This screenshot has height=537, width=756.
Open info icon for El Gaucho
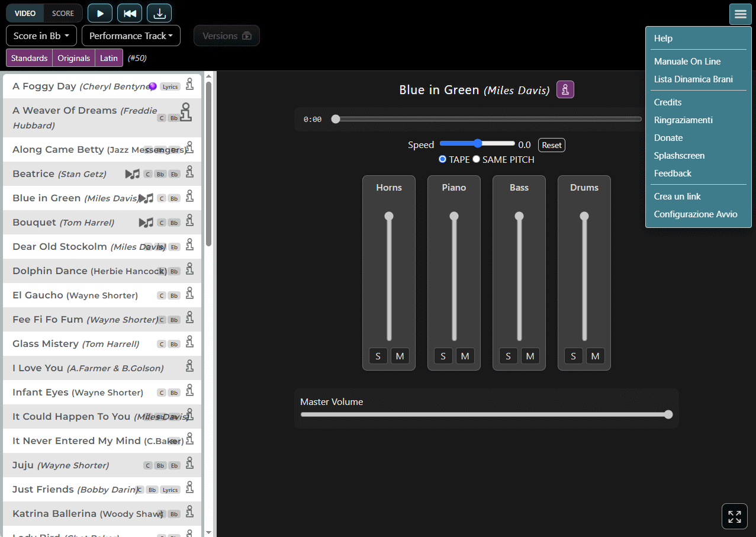(189, 294)
